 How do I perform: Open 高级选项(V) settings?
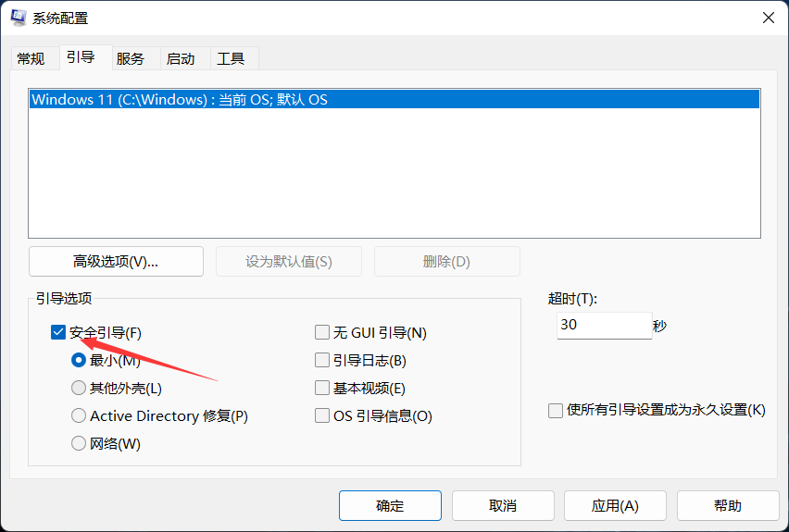tap(116, 261)
